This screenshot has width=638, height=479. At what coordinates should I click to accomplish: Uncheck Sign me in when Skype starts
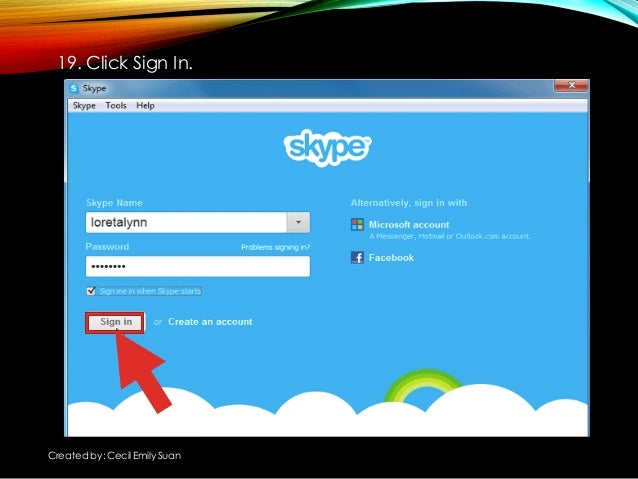tap(91, 291)
